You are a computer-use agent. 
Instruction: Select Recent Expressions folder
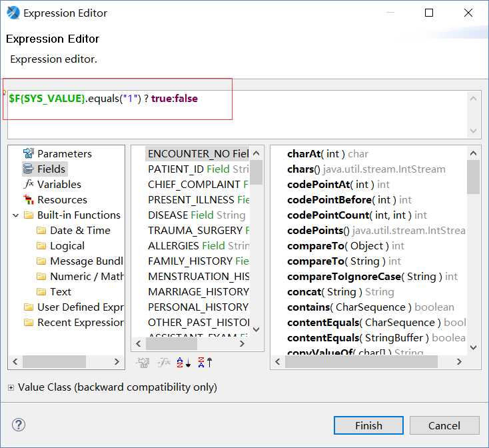coord(73,322)
